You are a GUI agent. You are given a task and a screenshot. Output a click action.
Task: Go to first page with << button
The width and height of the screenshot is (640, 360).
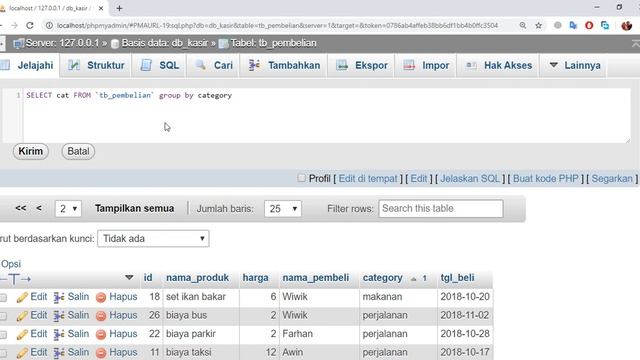21,208
